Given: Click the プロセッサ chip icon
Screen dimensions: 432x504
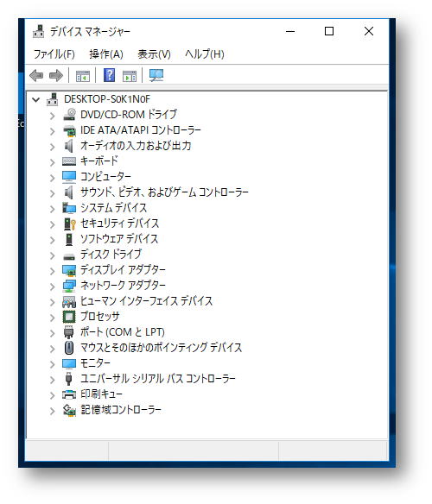Looking at the screenshot, I should 69,317.
